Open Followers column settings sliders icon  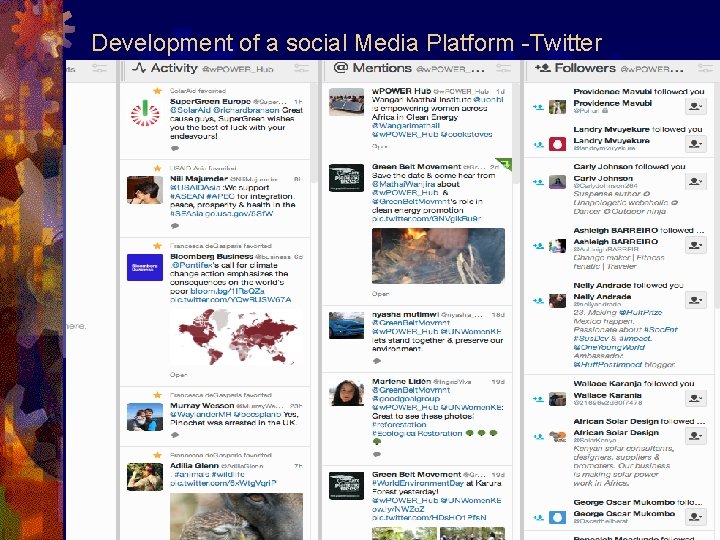[705, 68]
